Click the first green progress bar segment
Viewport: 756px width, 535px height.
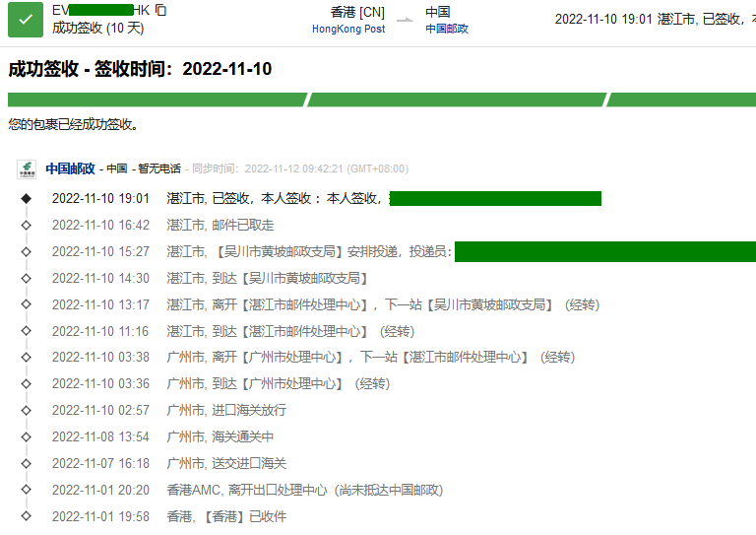point(157,100)
